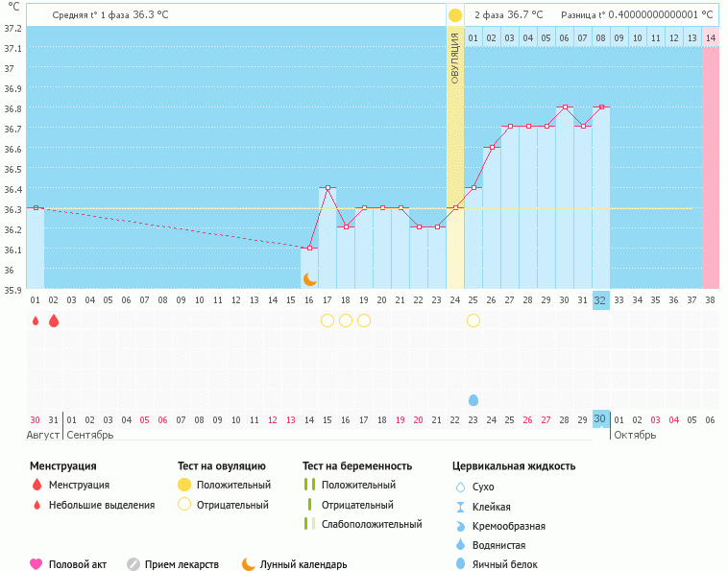Click the large menstruation drop on cycle day 02

[54, 321]
